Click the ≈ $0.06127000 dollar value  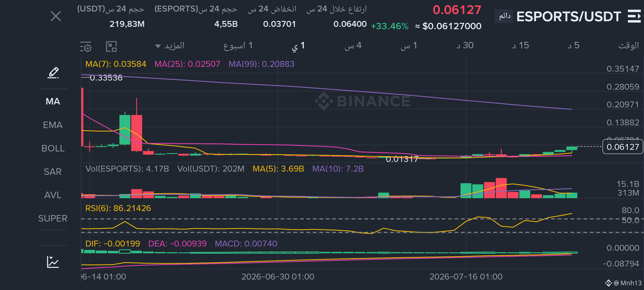click(448, 26)
